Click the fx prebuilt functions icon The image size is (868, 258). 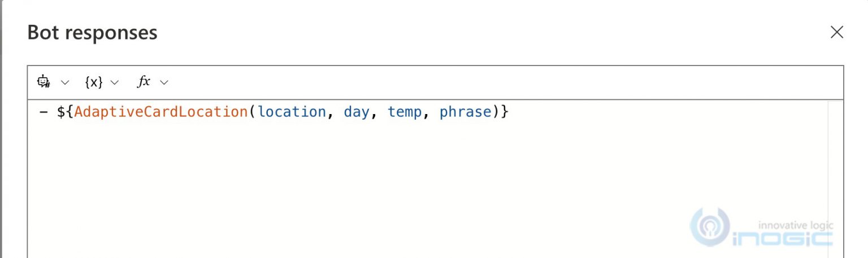click(144, 82)
